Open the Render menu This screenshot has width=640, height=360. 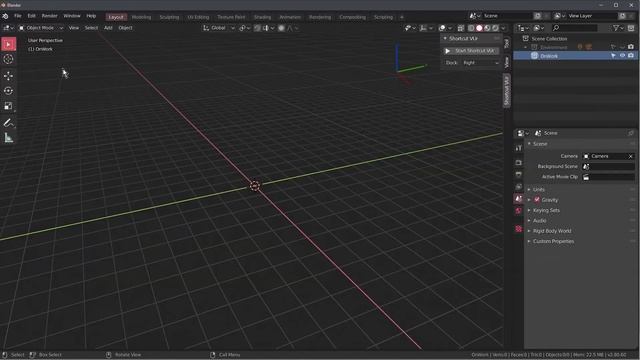(x=49, y=16)
